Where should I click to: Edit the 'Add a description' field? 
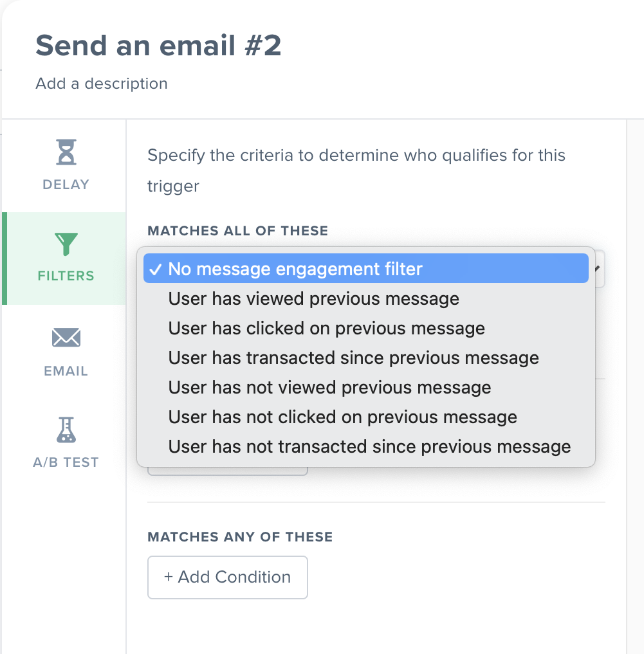click(102, 84)
